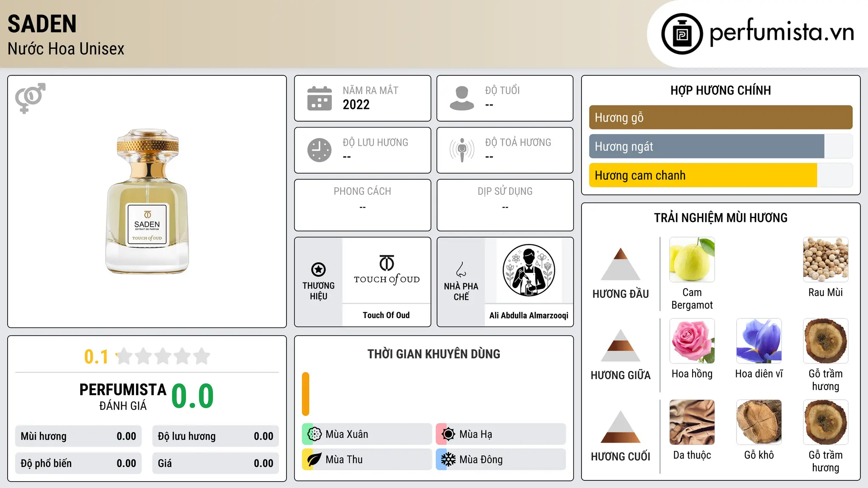Image resolution: width=868 pixels, height=488 pixels.
Task: Click the Mùi hương 0.00 score row
Action: tap(78, 436)
